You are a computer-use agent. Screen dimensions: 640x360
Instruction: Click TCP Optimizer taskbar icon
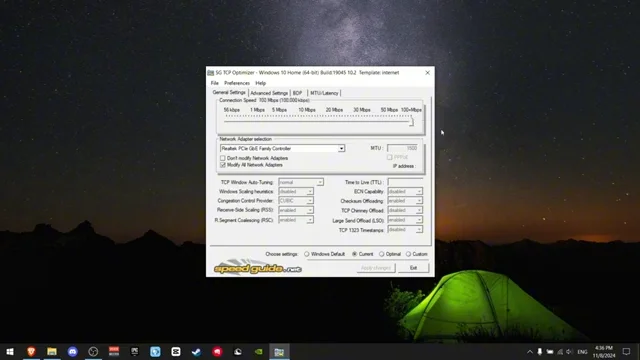279,351
